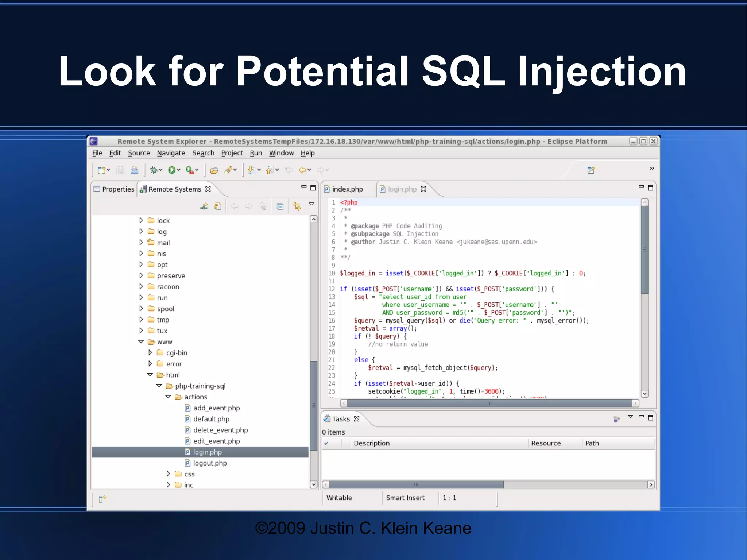
Task: Expand the inc folder
Action: click(x=168, y=485)
